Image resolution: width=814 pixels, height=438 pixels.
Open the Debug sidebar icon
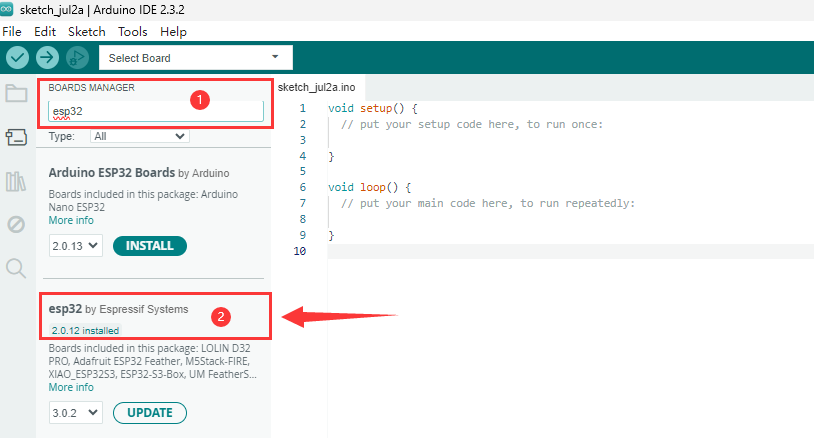(16, 225)
